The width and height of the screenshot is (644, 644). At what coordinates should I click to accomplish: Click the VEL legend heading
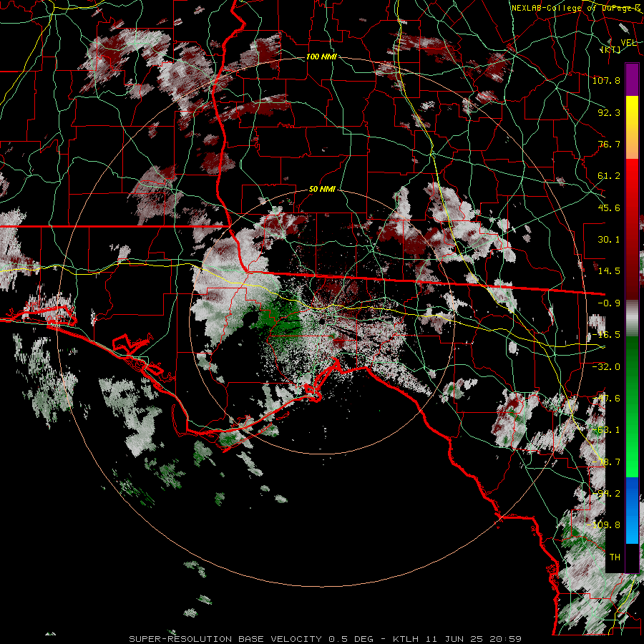click(629, 43)
